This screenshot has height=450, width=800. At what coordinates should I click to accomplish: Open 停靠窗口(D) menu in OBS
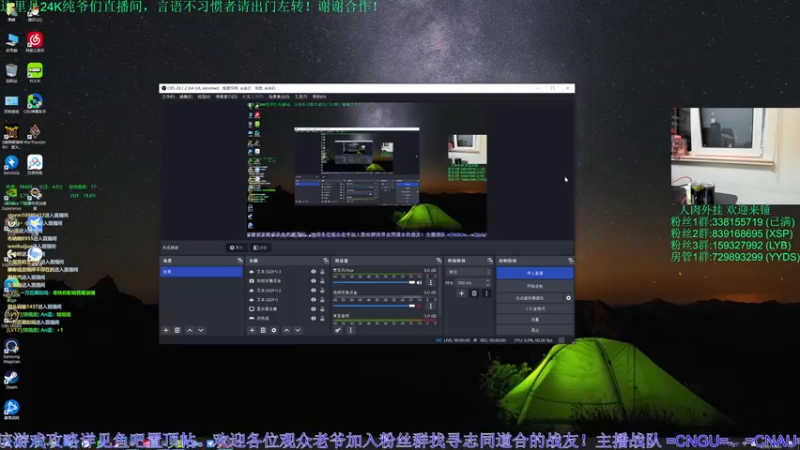coord(226,96)
